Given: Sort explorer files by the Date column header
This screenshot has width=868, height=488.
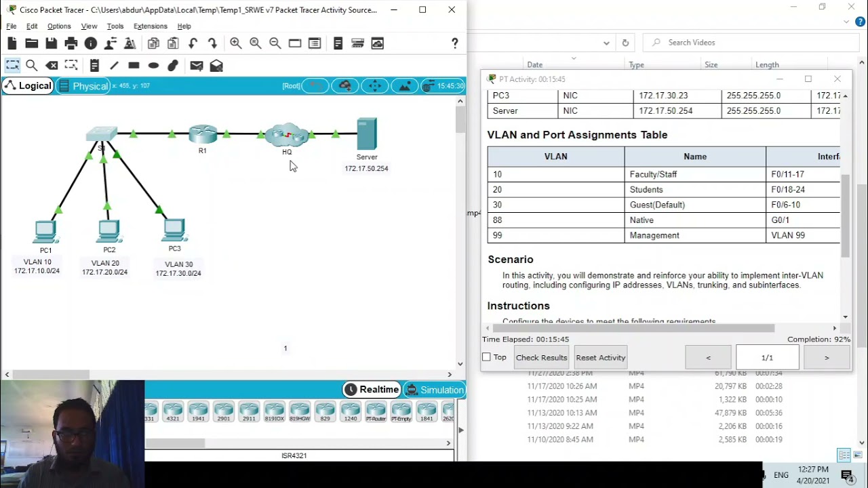Looking at the screenshot, I should 535,65.
